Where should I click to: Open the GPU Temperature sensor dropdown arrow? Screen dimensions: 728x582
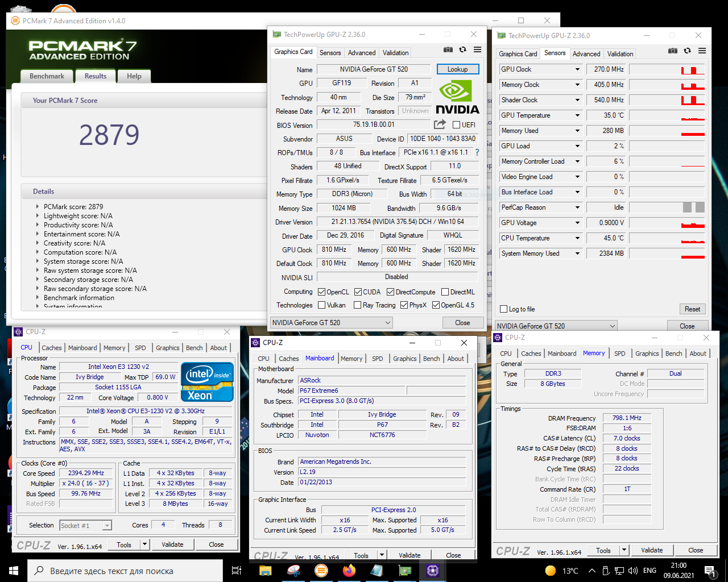click(x=577, y=115)
